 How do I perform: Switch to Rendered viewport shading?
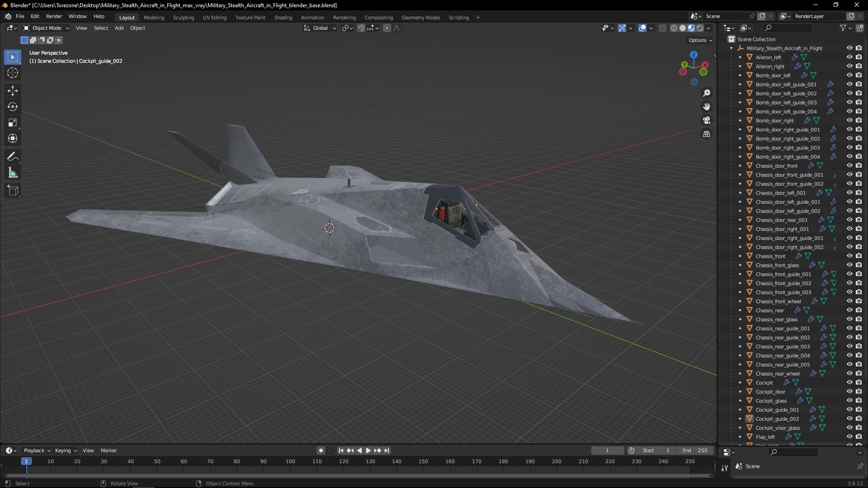700,28
